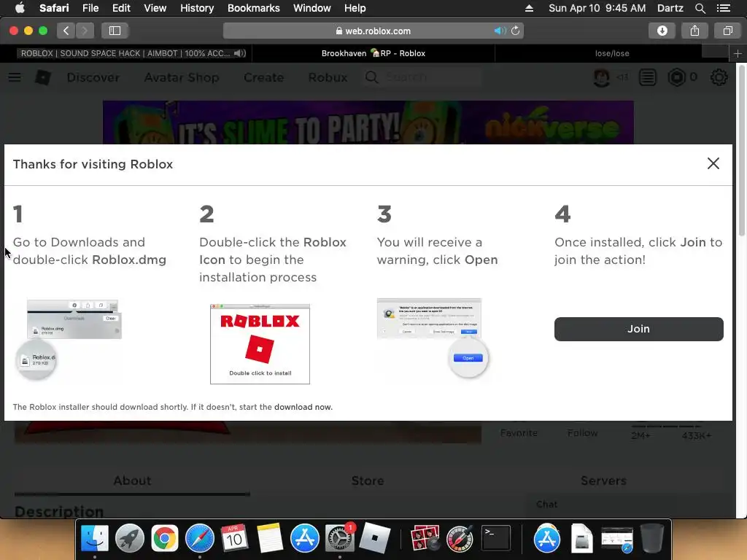The width and height of the screenshot is (747, 560).
Task: Open Safari compass from the Dock
Action: [x=200, y=539]
